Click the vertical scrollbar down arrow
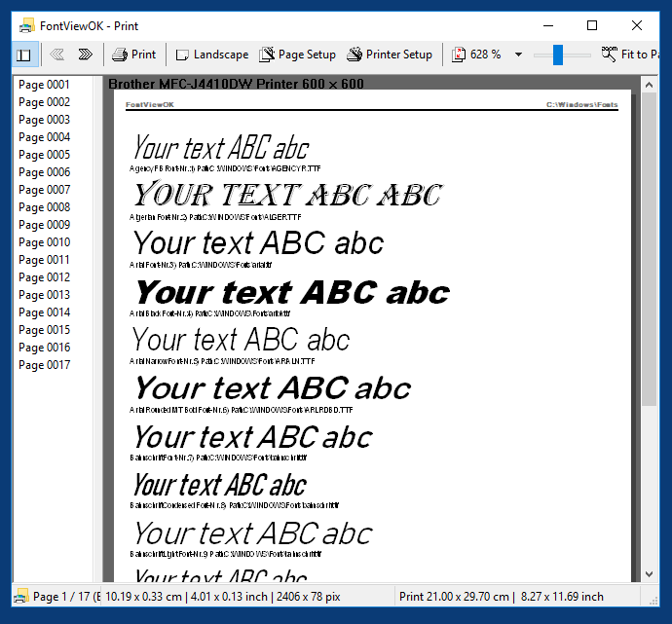 tap(650, 575)
